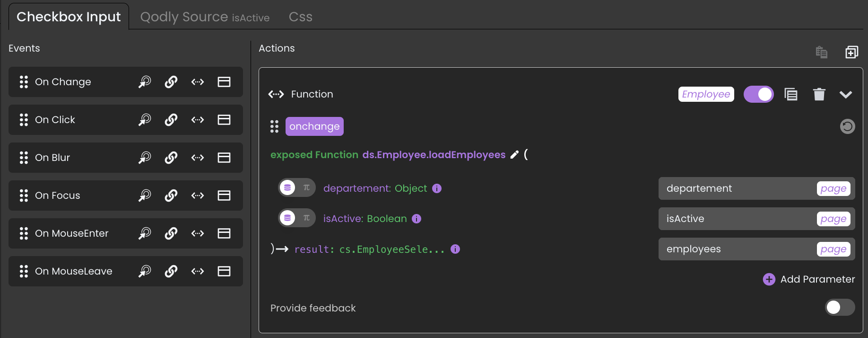Click the delete trash icon for Function action
Viewport: 868px width, 338px height.
point(819,94)
